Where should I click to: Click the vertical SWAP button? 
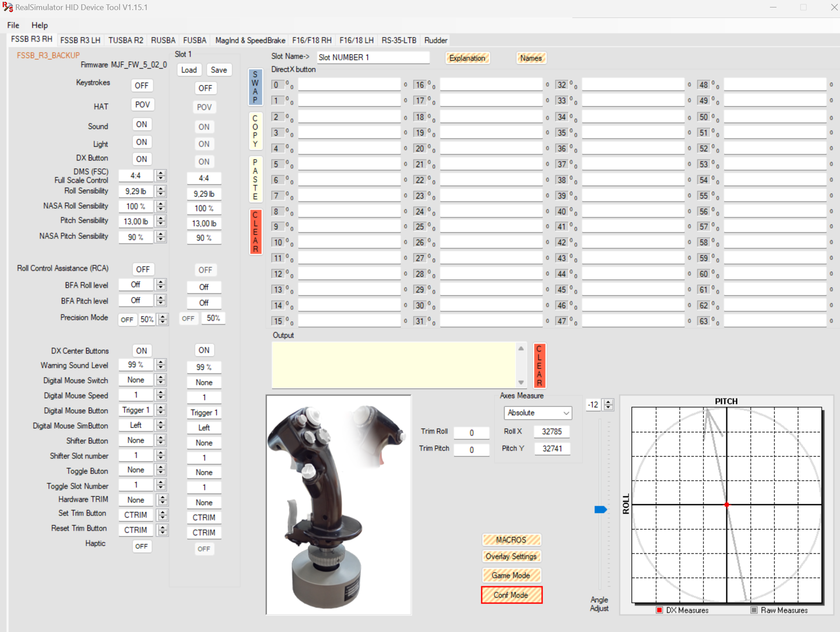[x=255, y=87]
